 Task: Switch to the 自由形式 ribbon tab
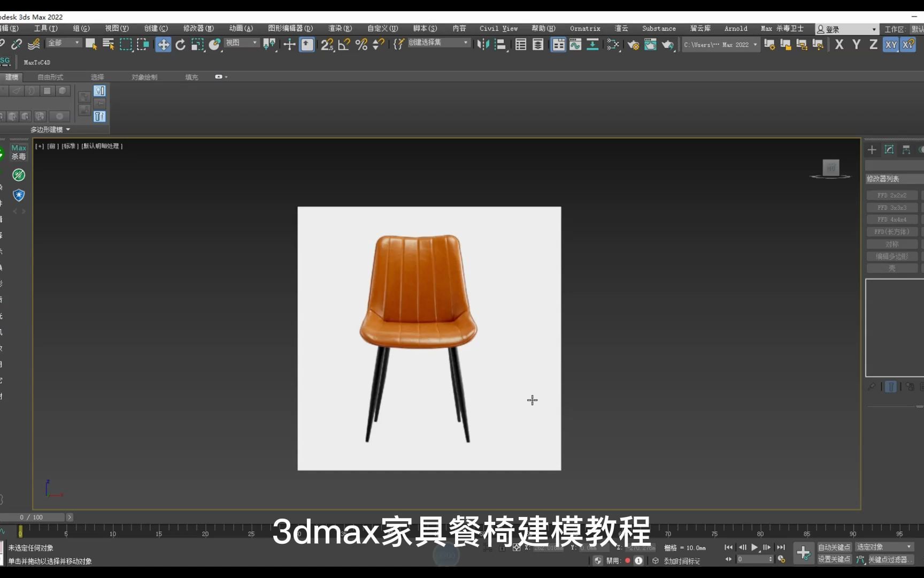[50, 77]
